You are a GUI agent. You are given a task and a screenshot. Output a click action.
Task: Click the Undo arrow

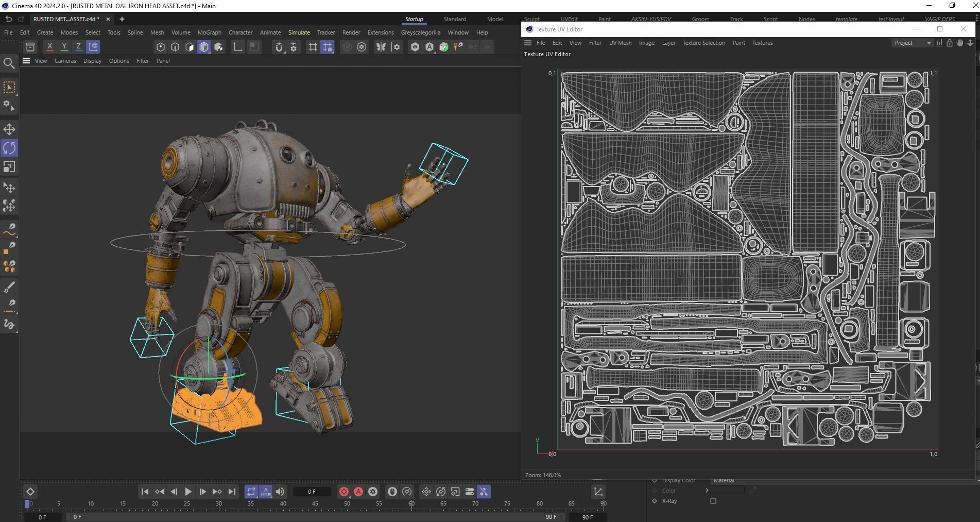click(x=9, y=19)
